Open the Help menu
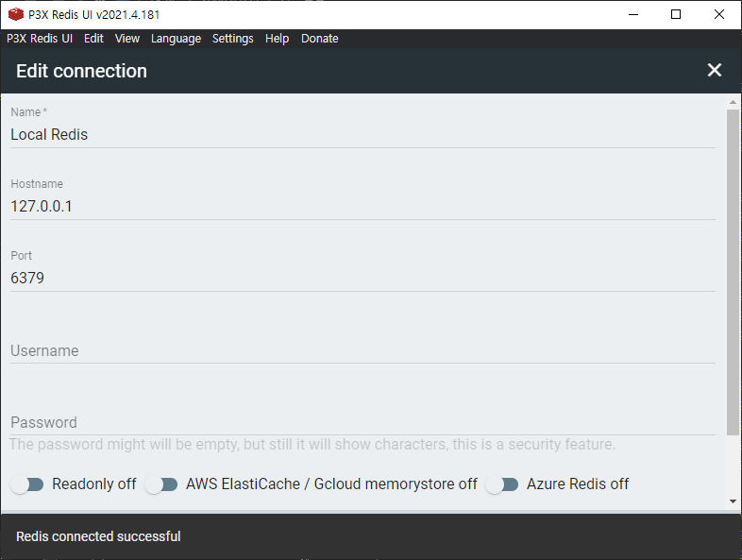The height and width of the screenshot is (560, 742). (277, 39)
